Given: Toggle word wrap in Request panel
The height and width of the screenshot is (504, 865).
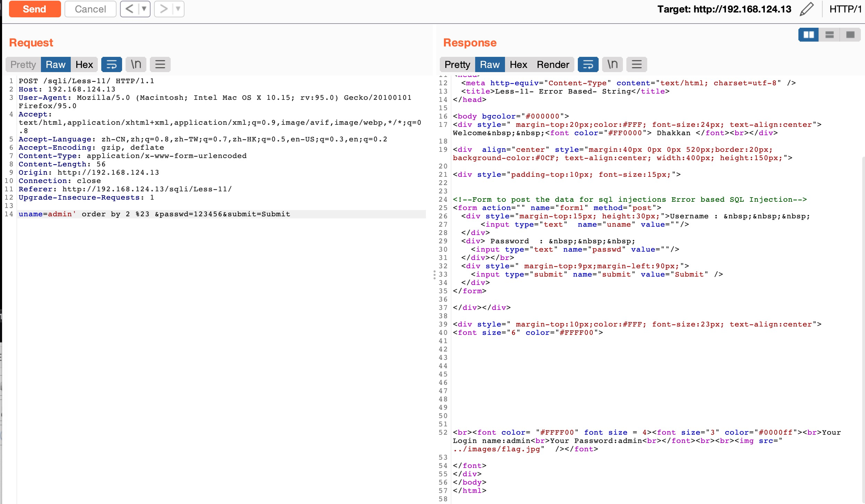Looking at the screenshot, I should [111, 64].
